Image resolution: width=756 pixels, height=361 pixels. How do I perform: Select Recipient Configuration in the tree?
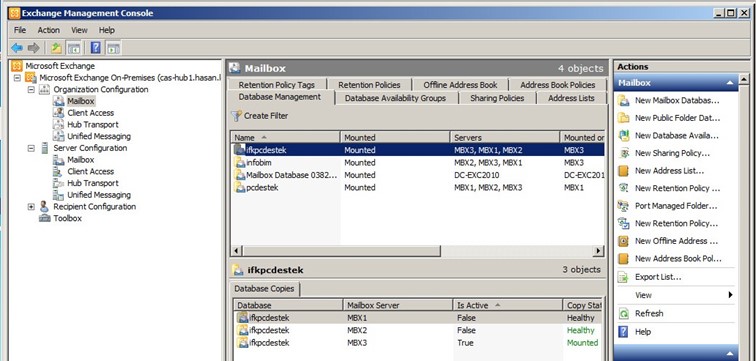click(x=94, y=206)
